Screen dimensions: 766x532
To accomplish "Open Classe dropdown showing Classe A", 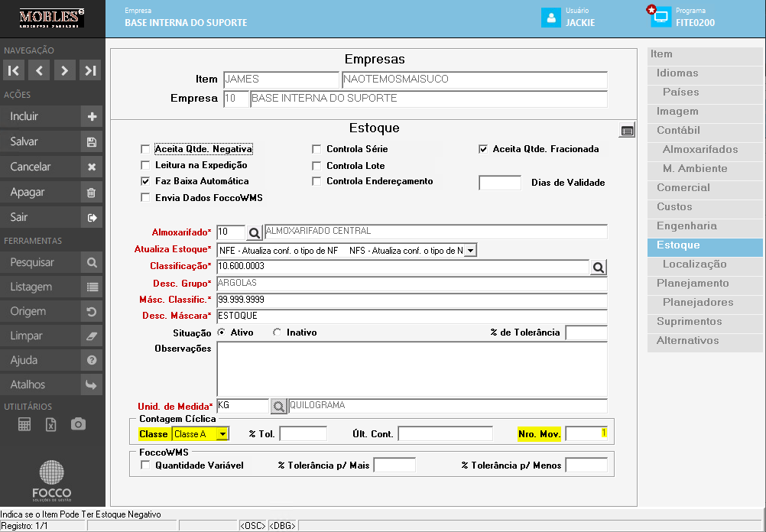I will [x=222, y=434].
